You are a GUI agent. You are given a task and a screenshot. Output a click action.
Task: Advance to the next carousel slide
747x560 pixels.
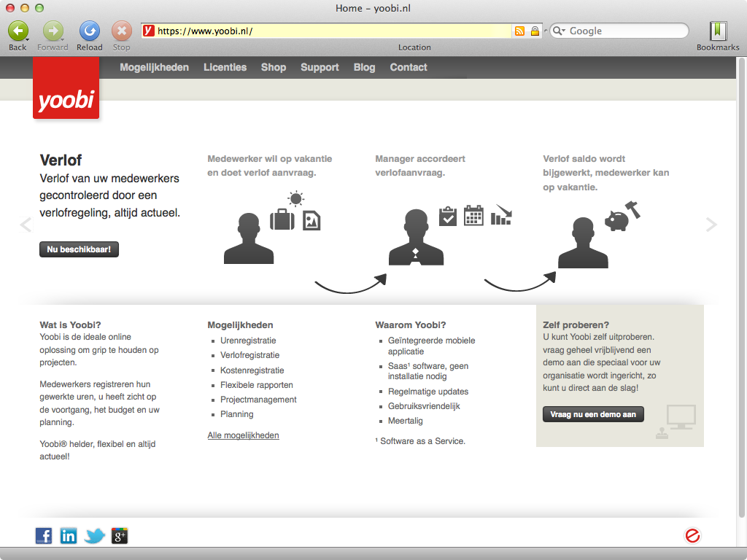711,225
